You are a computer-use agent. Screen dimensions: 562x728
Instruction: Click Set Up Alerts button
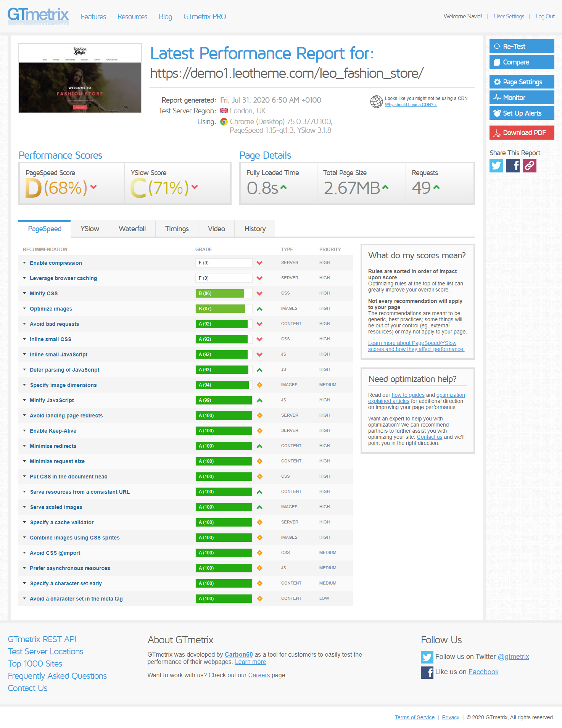522,113
